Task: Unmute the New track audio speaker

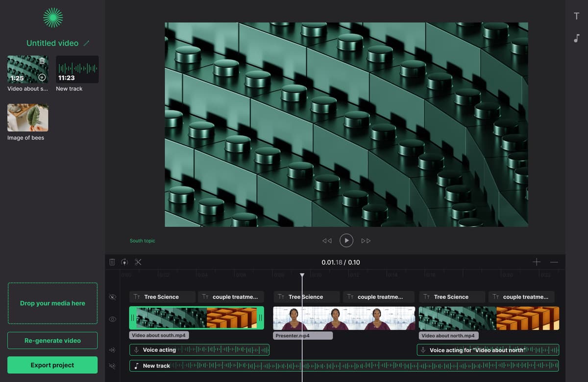Action: point(112,366)
